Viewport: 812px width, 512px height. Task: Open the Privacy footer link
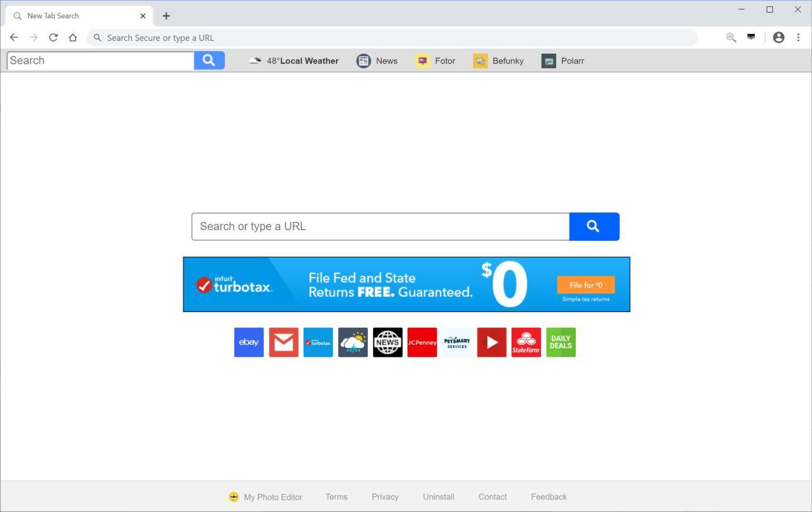click(385, 497)
